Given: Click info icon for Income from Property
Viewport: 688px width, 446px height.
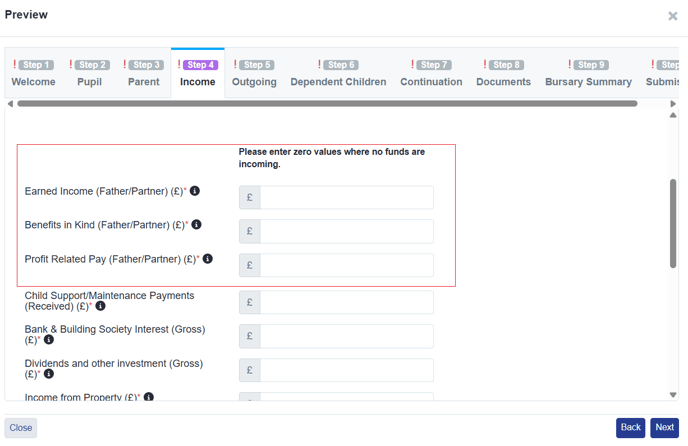Looking at the screenshot, I should click(148, 397).
